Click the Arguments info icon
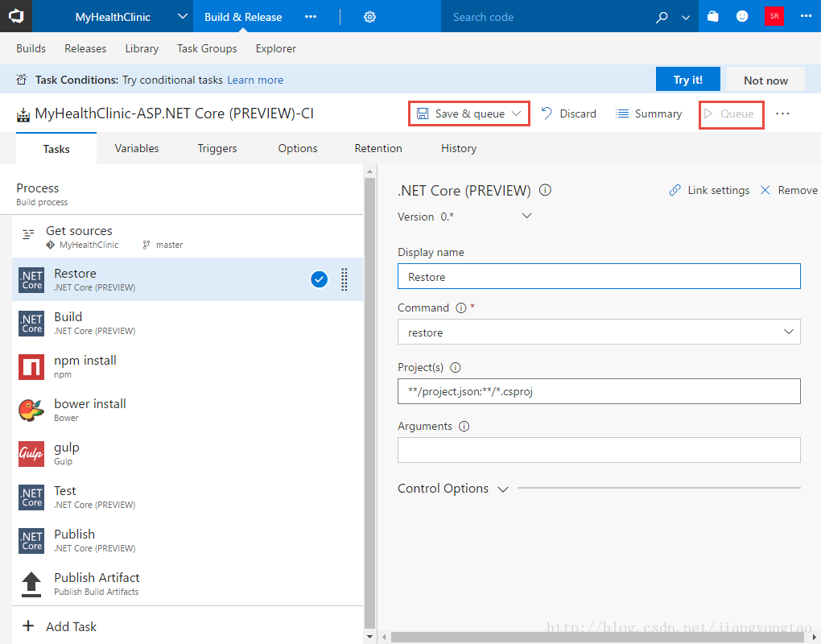821x644 pixels. (464, 426)
